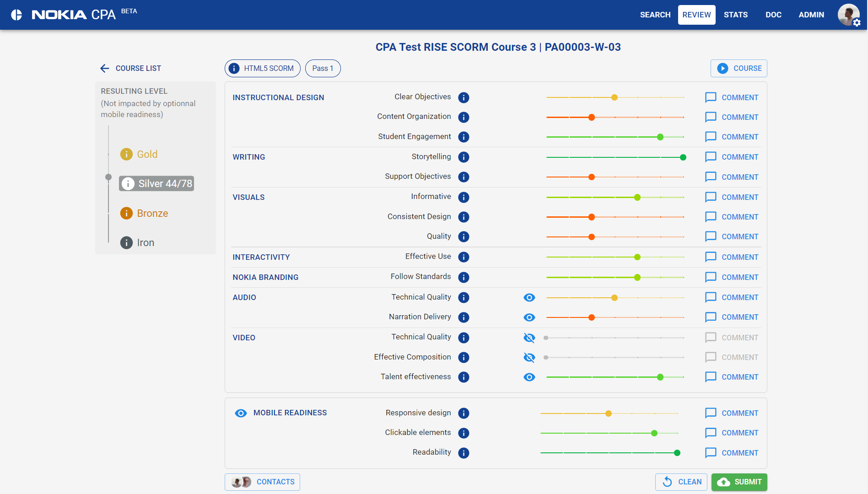Toggle visibility of Audio Technical Quality
The width and height of the screenshot is (868, 494).
click(529, 297)
